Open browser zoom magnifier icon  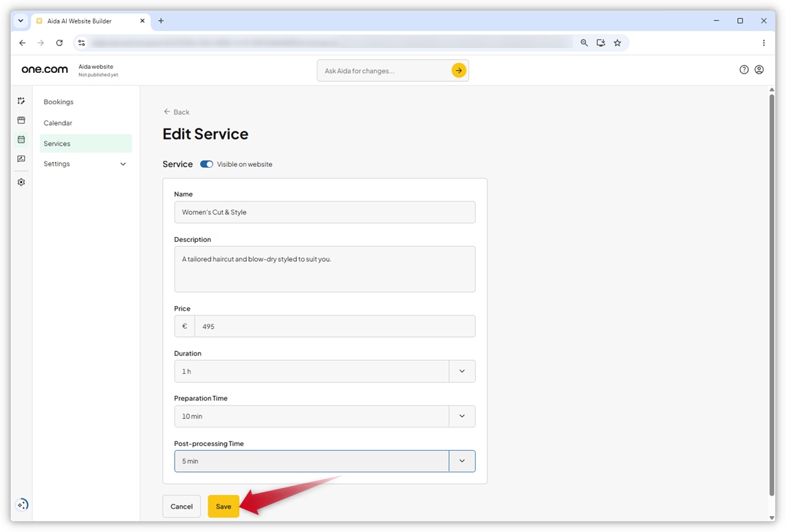[584, 43]
